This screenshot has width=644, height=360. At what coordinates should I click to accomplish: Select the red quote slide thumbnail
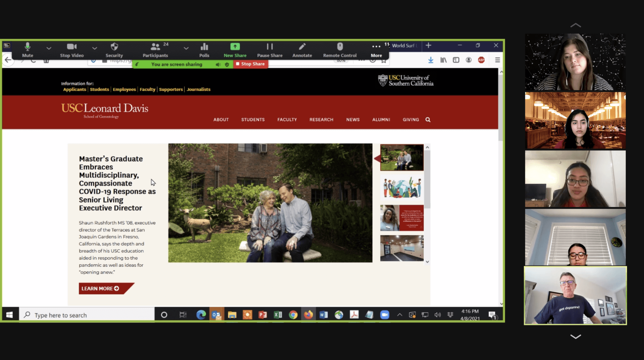[402, 218]
